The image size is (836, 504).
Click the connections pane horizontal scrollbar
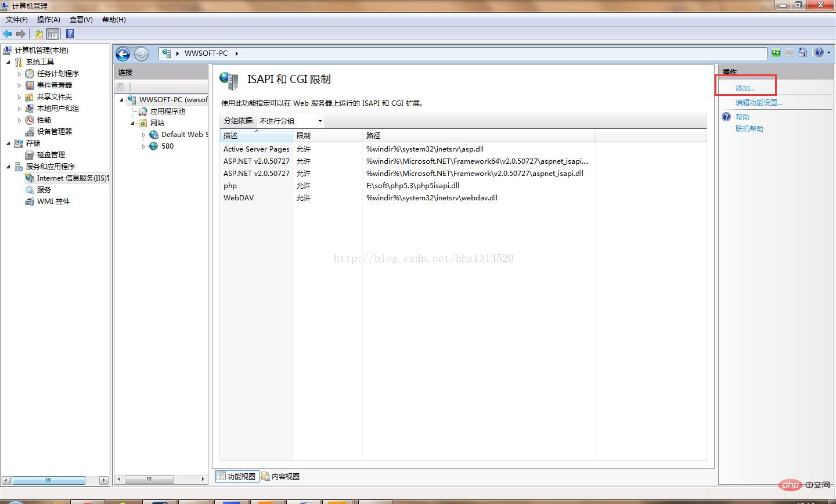[161, 479]
